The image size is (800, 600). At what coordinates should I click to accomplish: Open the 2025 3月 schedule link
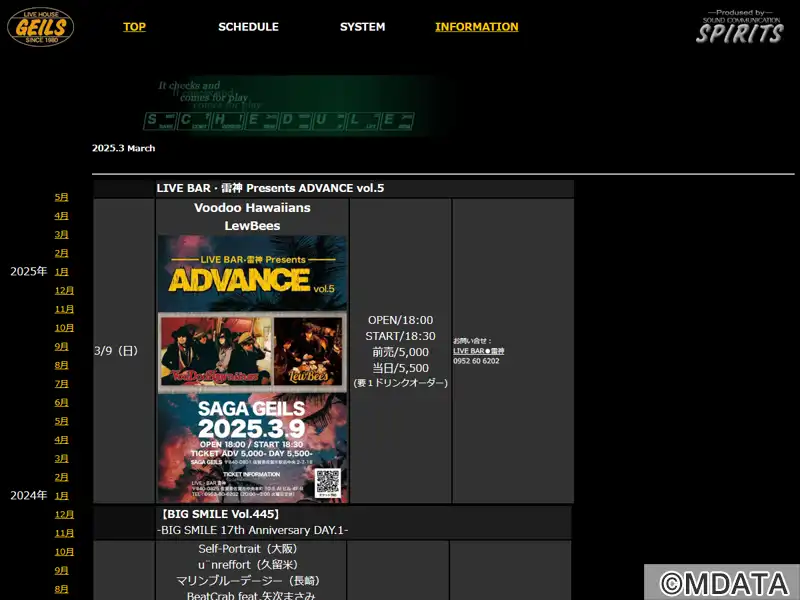[61, 235]
